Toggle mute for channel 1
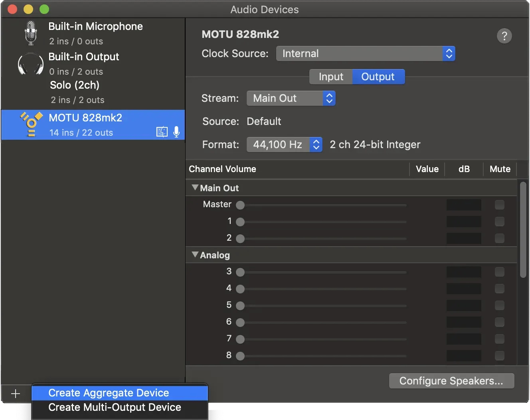 click(x=499, y=222)
